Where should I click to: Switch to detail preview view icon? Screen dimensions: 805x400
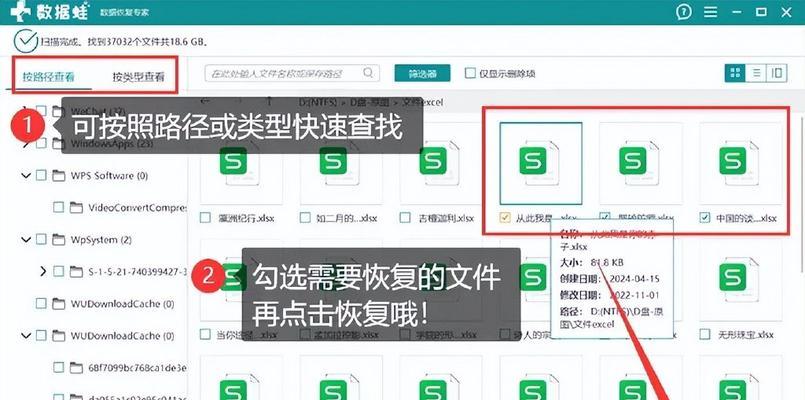777,73
